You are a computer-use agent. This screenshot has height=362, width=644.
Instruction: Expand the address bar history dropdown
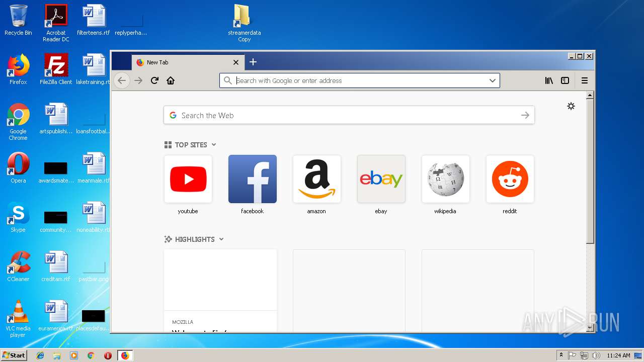(493, 80)
